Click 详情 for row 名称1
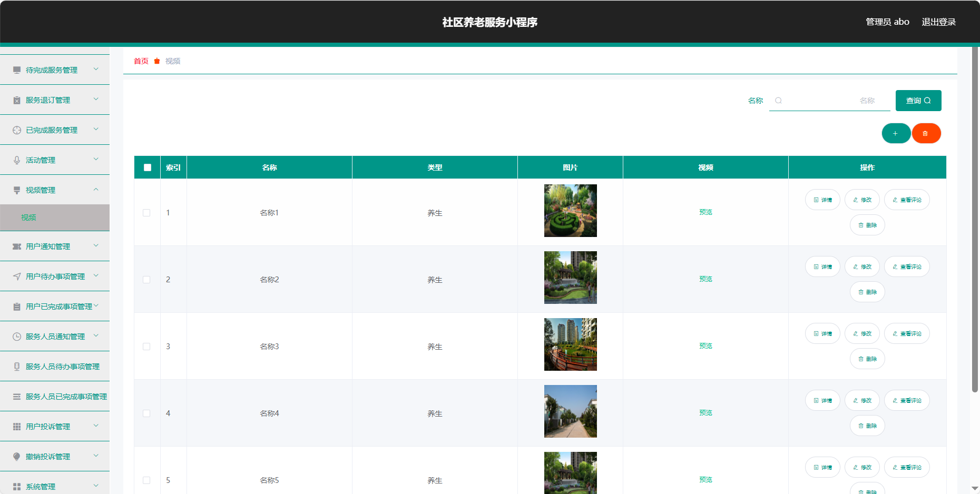This screenshot has height=494, width=980. (822, 200)
